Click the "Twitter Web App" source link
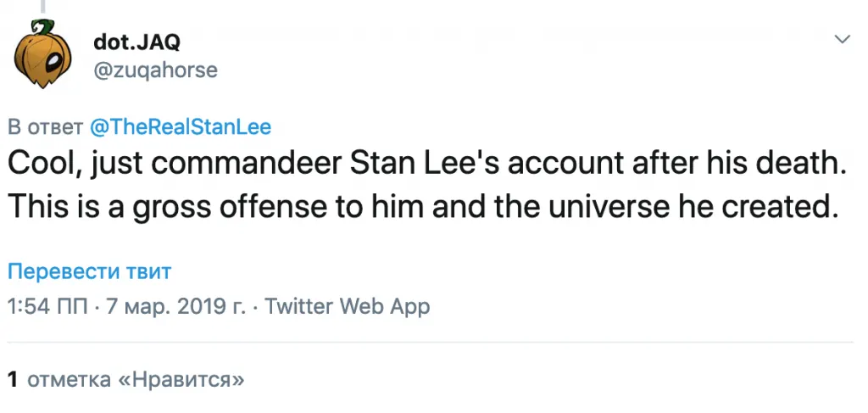The width and height of the screenshot is (868, 413). pos(348,306)
